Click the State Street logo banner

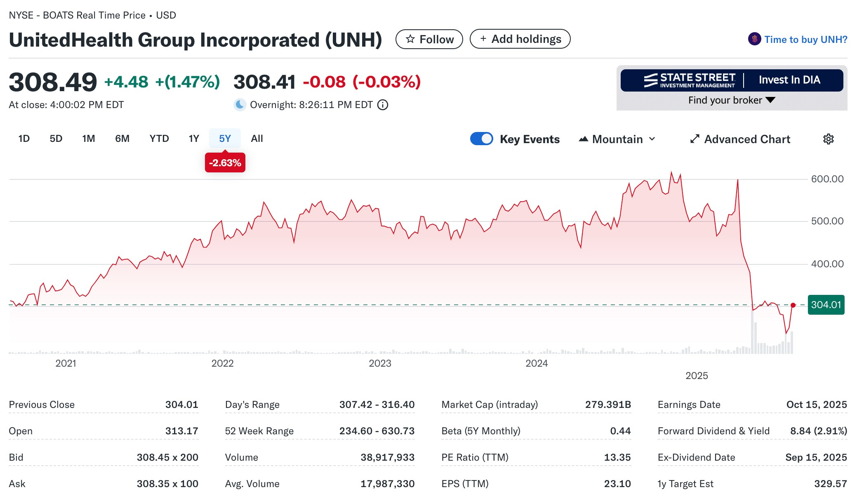pyautogui.click(x=690, y=80)
